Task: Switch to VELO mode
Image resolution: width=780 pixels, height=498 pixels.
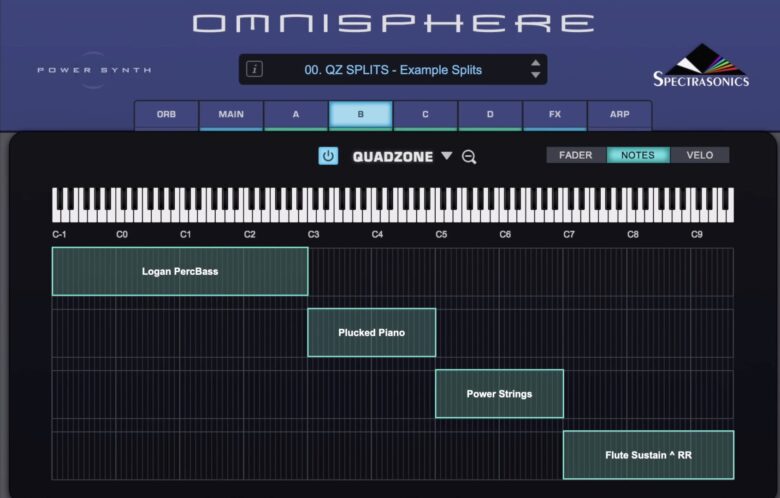Action: (x=699, y=155)
